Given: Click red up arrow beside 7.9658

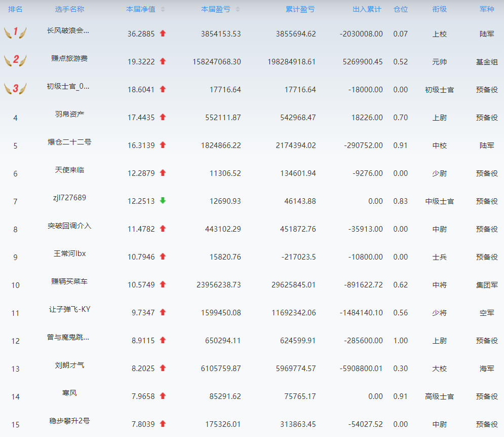Looking at the screenshot, I should pyautogui.click(x=163, y=396).
